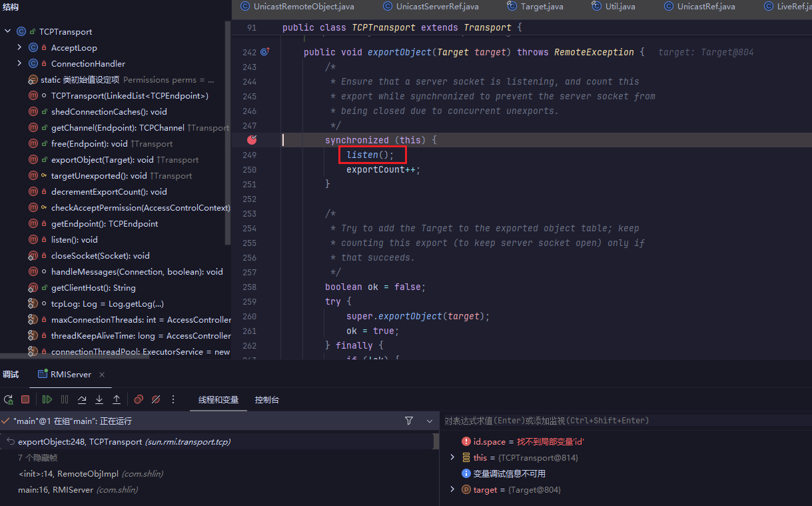Screen dimensions: 812x506
Task: Select decrementExportCount() in structure
Action: pyautogui.click(x=109, y=191)
